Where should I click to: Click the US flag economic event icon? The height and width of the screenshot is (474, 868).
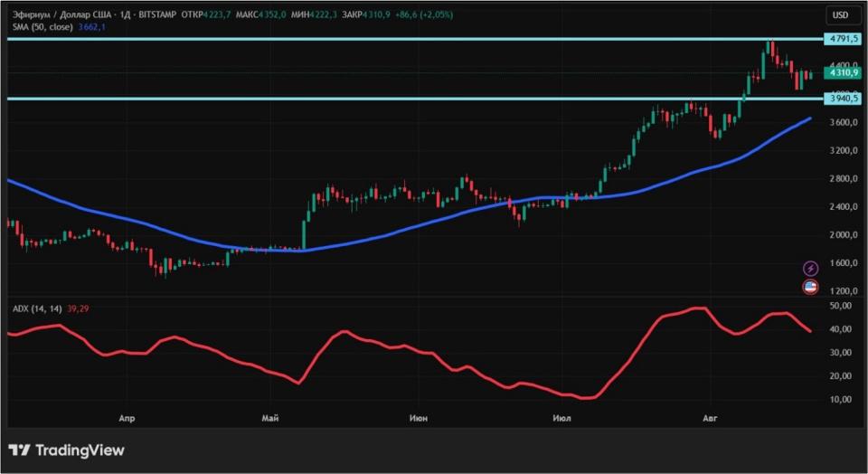811,288
